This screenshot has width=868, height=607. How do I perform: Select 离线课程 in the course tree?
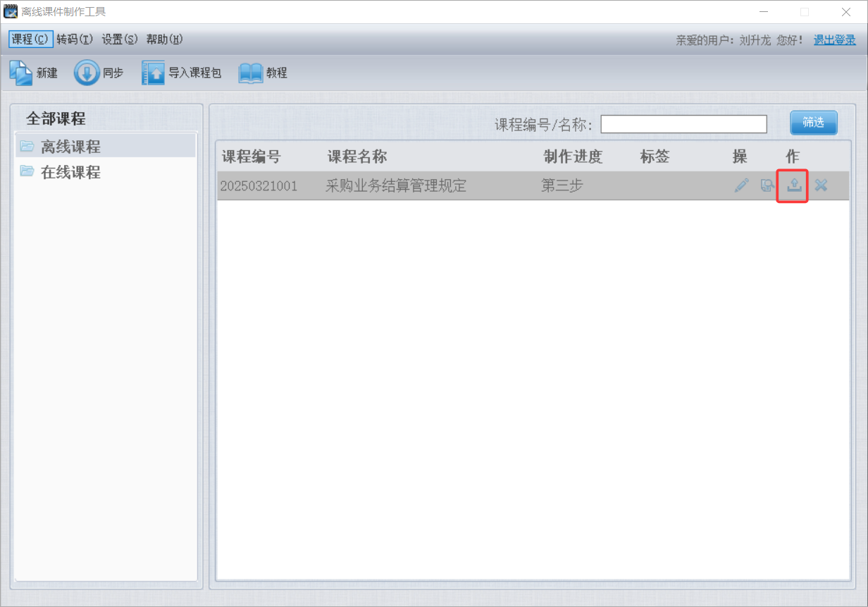pyautogui.click(x=70, y=147)
